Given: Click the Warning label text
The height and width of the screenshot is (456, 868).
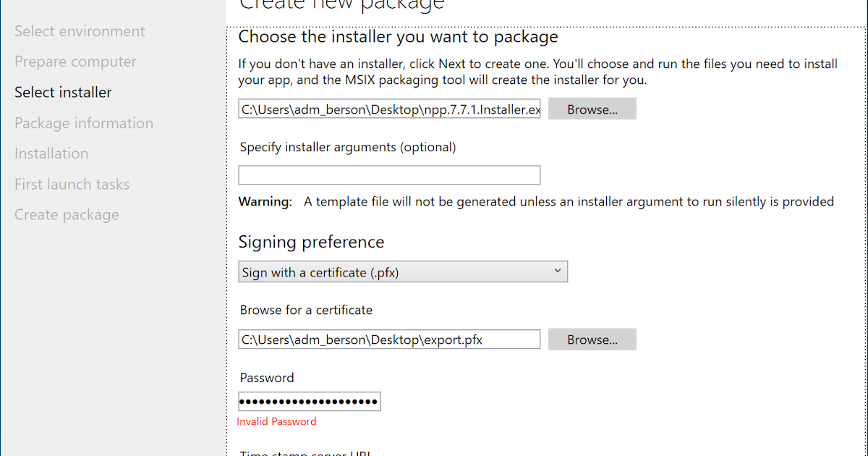Looking at the screenshot, I should pos(265,201).
